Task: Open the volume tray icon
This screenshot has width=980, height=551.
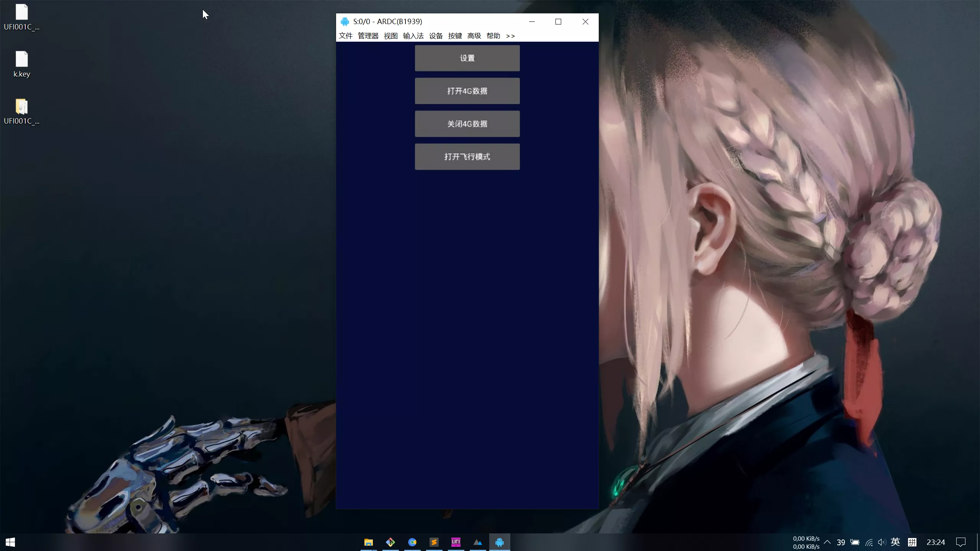Action: [882, 542]
